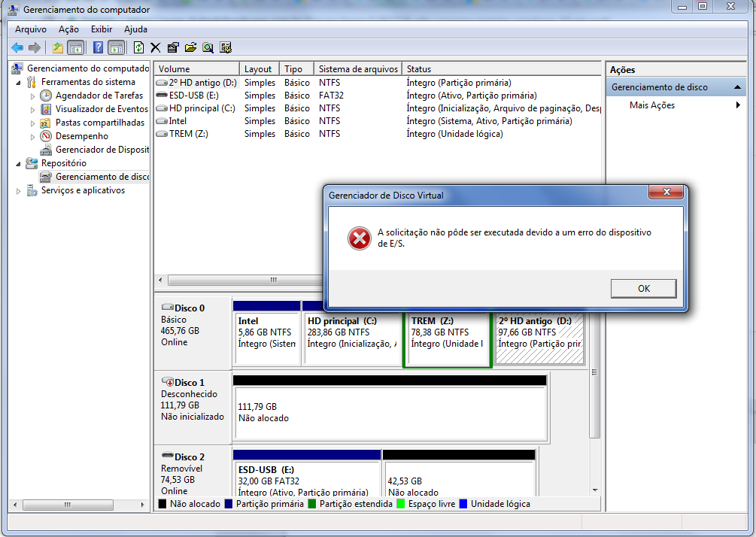The image size is (756, 537).
Task: Click the Disco 0 disk icon
Action: pos(167,308)
